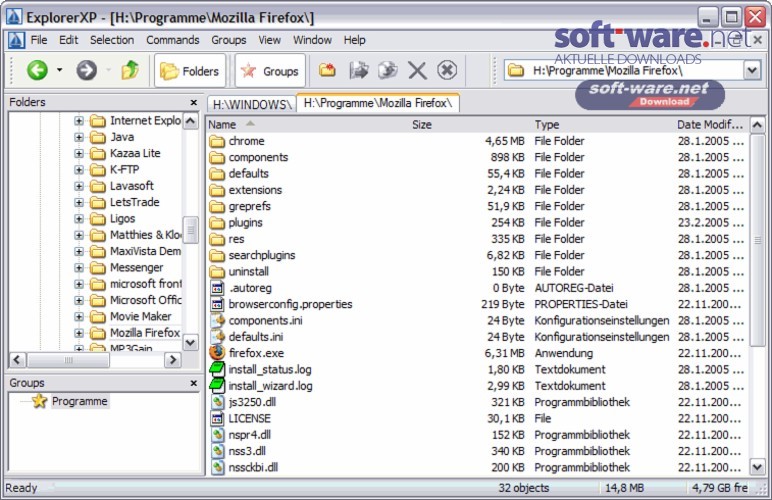Close the Folders pane

(x=193, y=102)
